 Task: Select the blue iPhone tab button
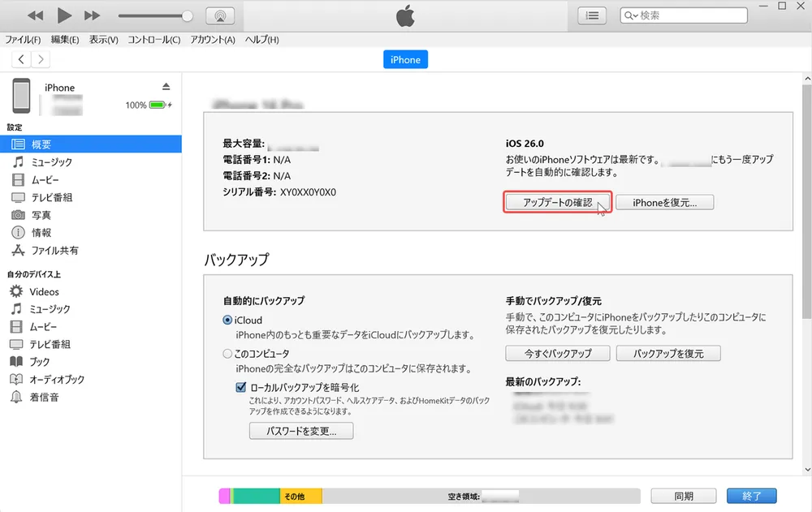pyautogui.click(x=405, y=59)
